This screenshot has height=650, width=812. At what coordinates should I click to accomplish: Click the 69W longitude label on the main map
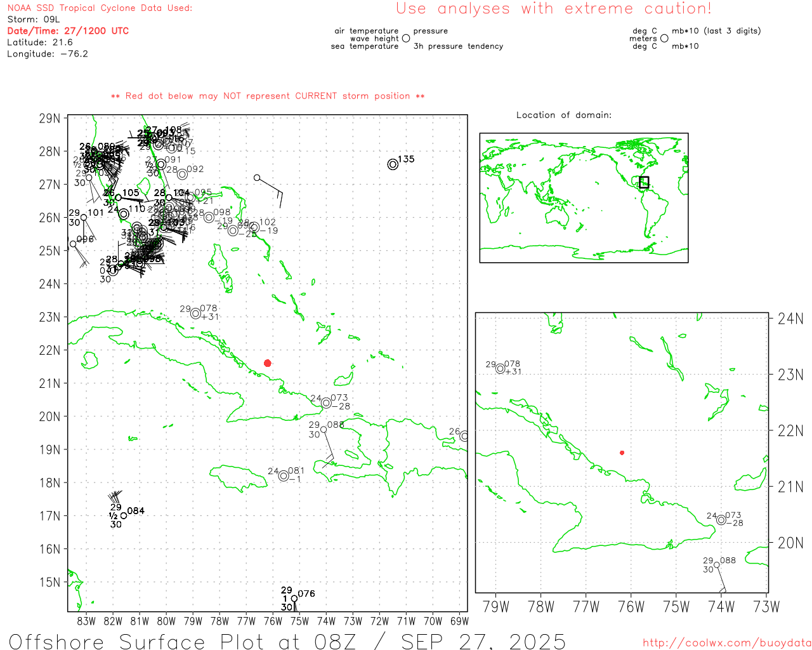click(x=459, y=621)
